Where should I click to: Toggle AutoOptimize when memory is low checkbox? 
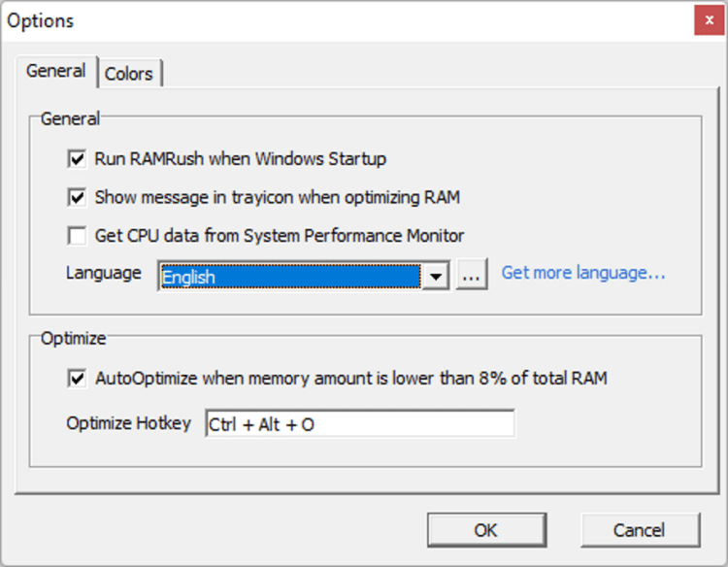point(78,379)
